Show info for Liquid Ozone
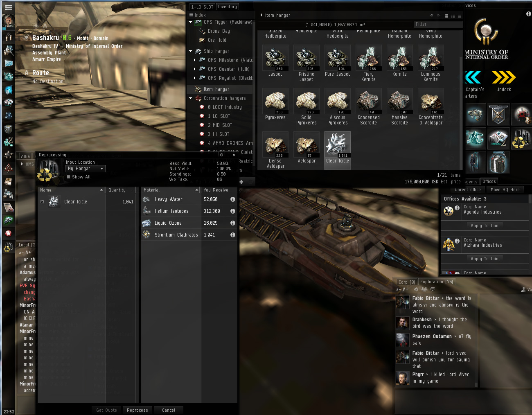The height and width of the screenshot is (415, 532). click(x=233, y=223)
